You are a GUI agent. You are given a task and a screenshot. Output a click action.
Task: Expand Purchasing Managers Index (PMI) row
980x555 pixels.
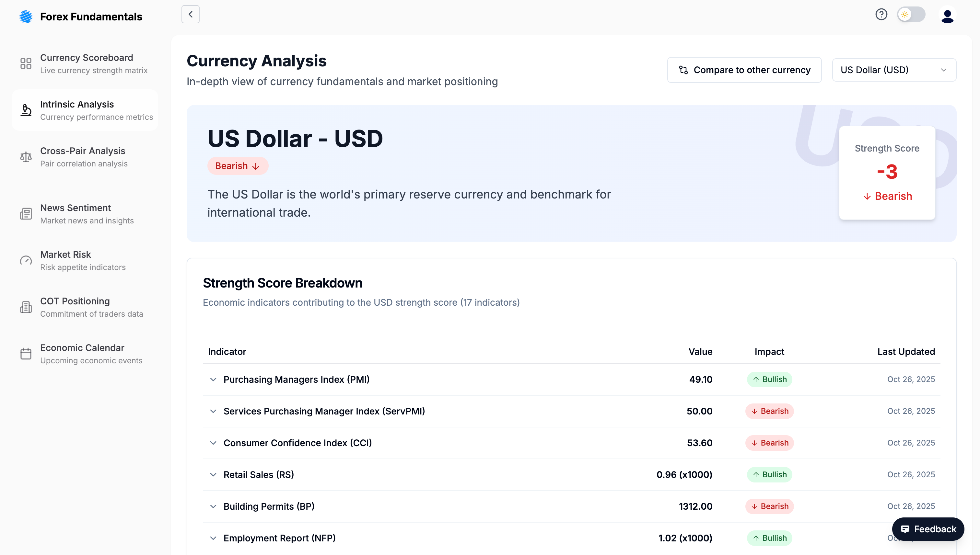(x=213, y=379)
